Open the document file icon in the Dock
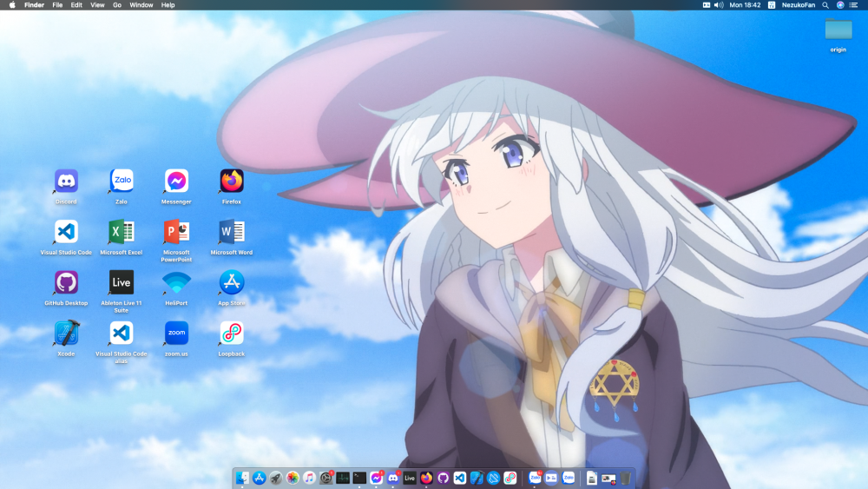This screenshot has width=868, height=489. pos(592,478)
